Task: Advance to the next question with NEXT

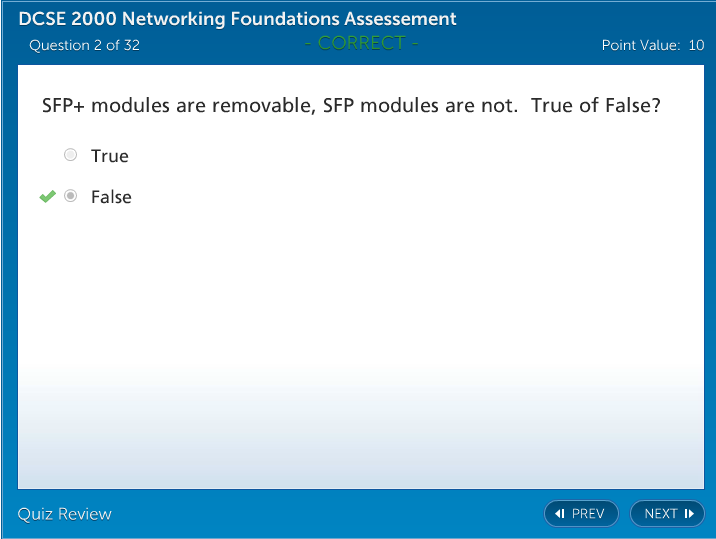Action: tap(667, 514)
